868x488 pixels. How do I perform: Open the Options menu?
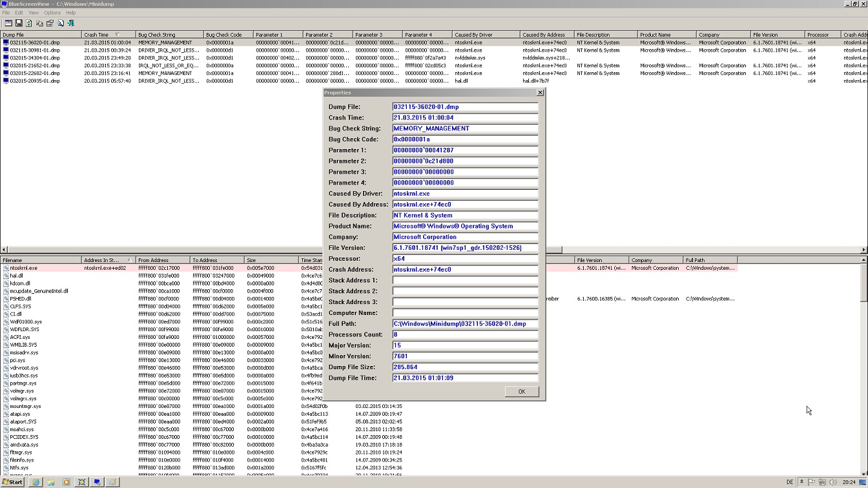52,12
